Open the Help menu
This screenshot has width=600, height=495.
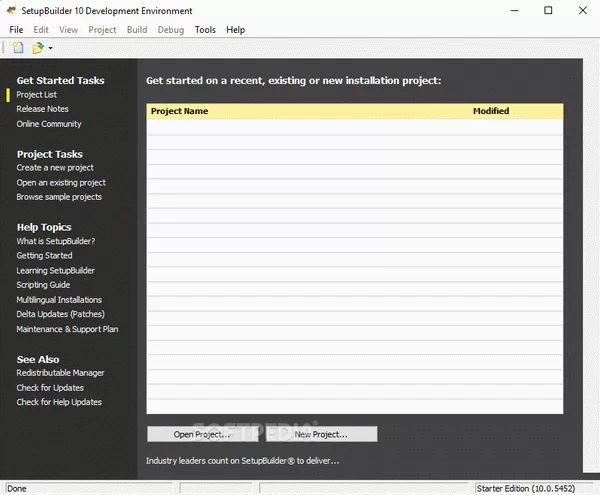coord(235,30)
